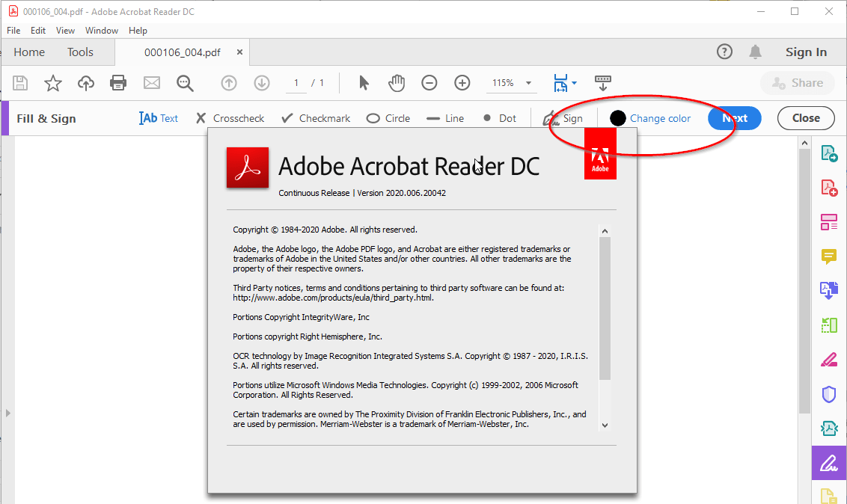This screenshot has width=847, height=504.
Task: Open the green Compress PDF sidebar tool
Action: click(829, 325)
